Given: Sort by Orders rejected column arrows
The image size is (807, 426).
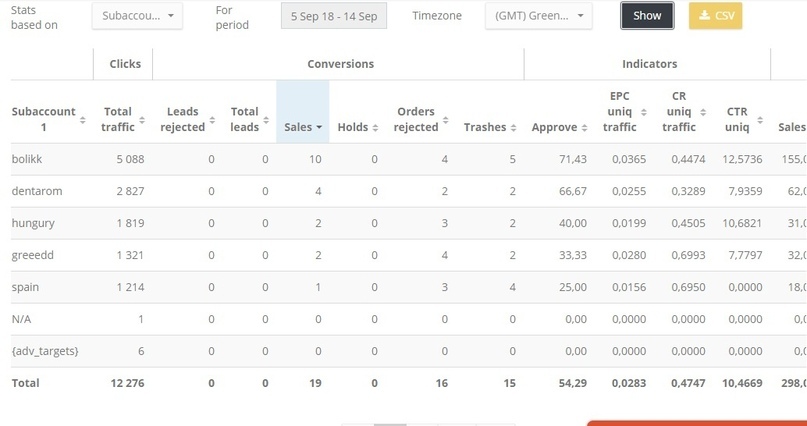Looking at the screenshot, I should coord(446,120).
